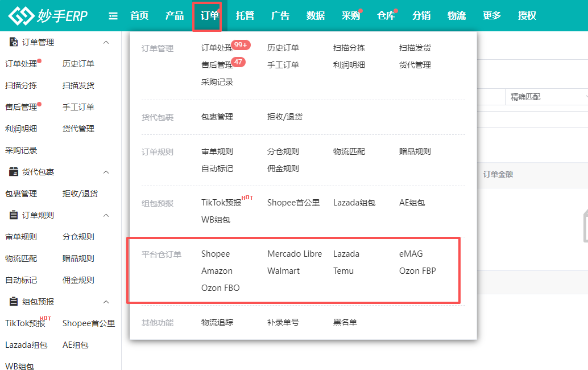Choose AE组包 in the dropdown panel
This screenshot has height=370, width=588.
[x=412, y=203]
